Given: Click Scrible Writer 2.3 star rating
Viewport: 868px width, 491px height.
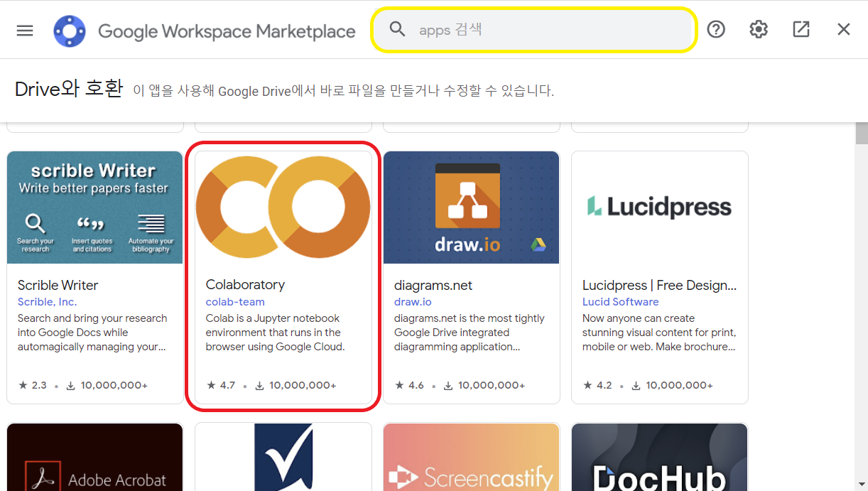Looking at the screenshot, I should 33,385.
